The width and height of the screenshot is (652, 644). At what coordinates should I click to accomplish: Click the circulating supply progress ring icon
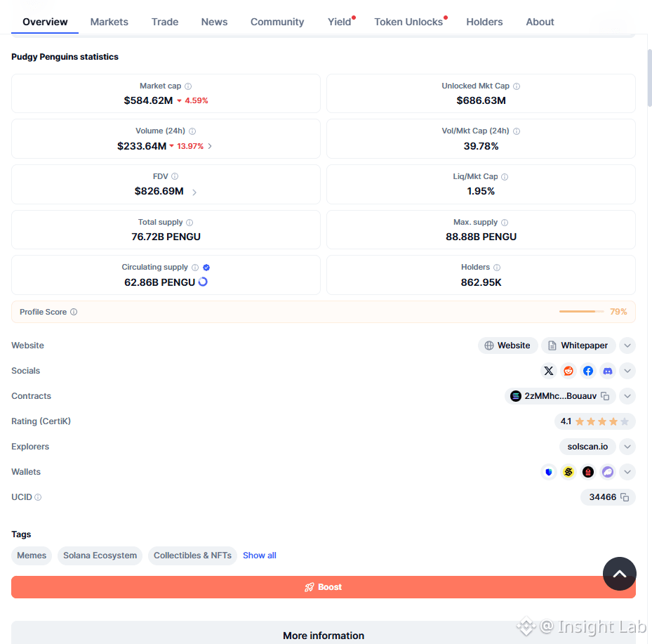[x=203, y=282]
